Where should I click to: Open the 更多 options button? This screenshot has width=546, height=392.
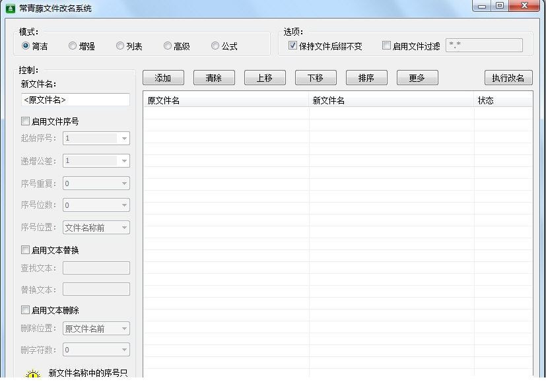point(417,77)
